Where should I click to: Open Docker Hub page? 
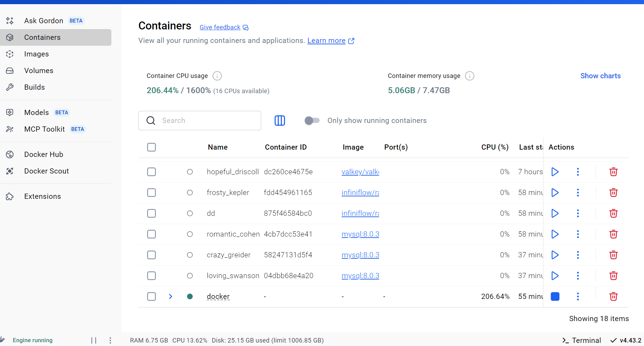56,154
